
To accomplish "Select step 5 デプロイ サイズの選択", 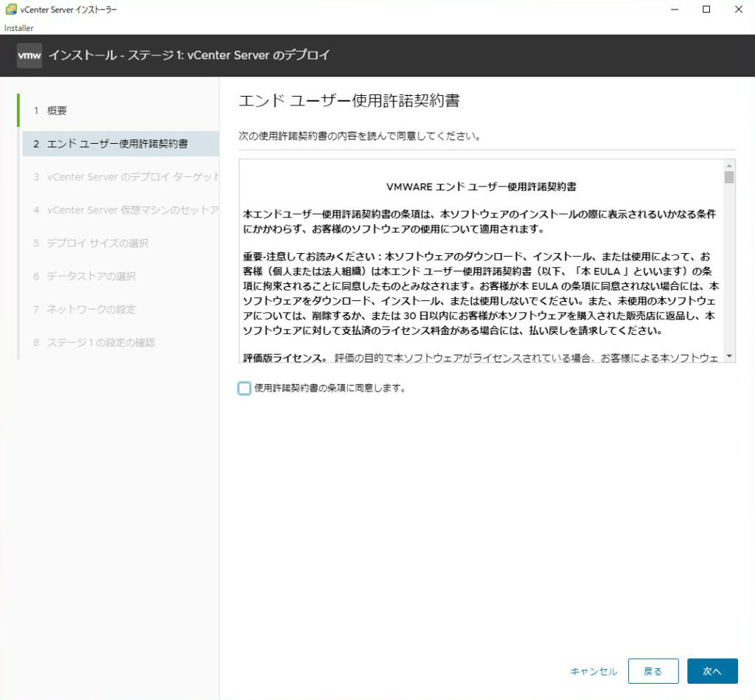I will click(x=121, y=243).
